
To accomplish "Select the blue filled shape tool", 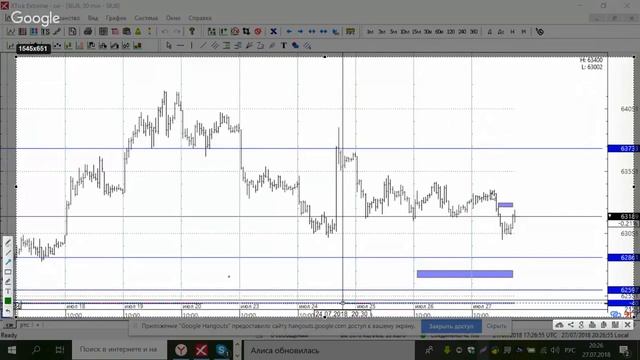I will click(296, 45).
